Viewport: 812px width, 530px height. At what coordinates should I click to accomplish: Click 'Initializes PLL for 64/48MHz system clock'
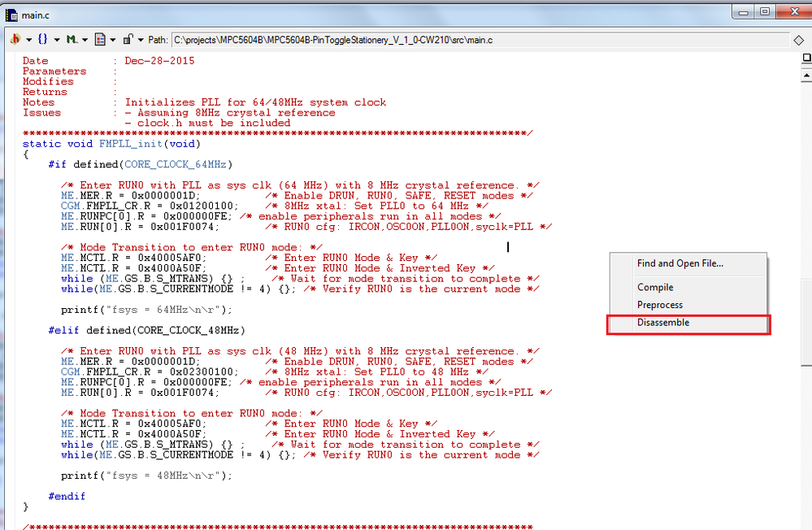click(x=255, y=102)
